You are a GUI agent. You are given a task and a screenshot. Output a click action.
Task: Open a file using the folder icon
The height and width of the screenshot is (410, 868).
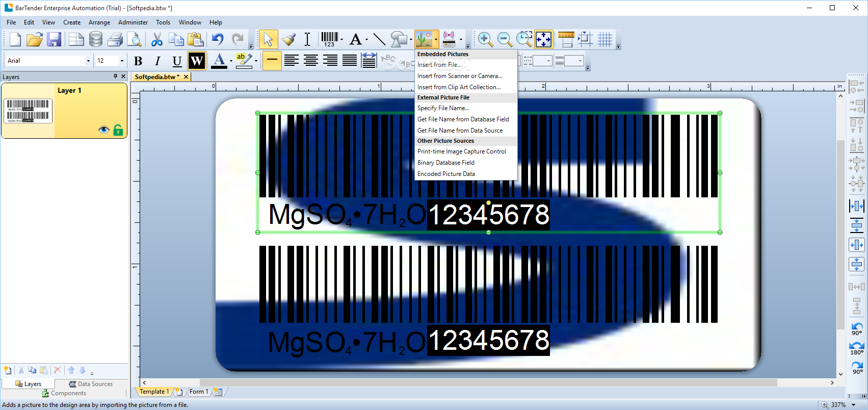[34, 39]
